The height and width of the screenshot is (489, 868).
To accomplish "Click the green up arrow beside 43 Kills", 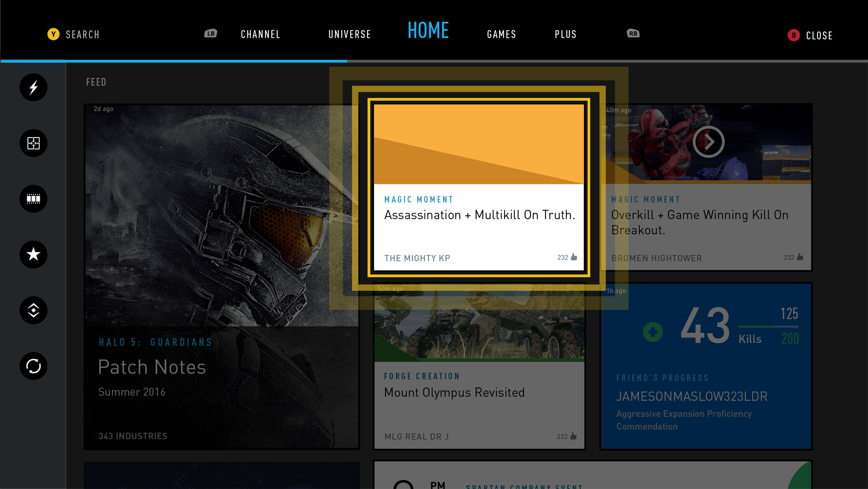I will (x=653, y=332).
